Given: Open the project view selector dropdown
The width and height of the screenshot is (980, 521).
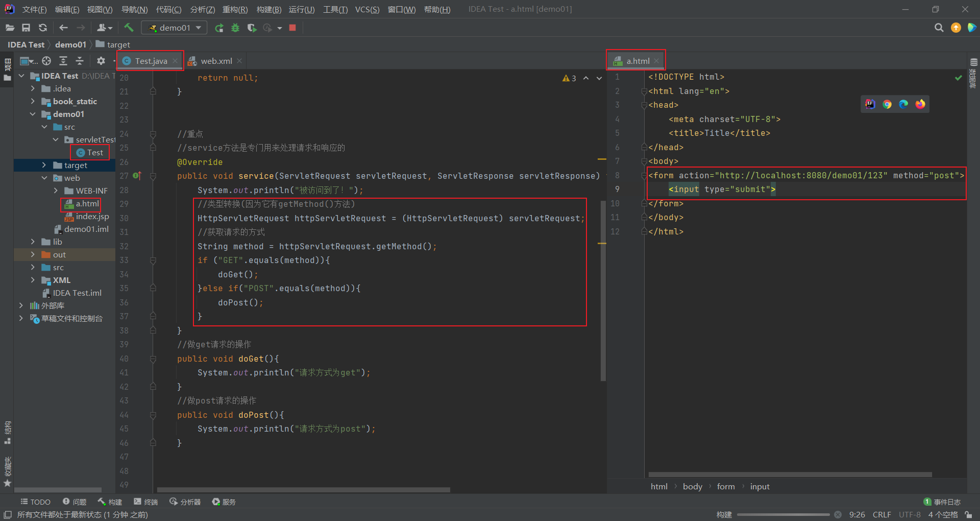Looking at the screenshot, I should coord(29,61).
